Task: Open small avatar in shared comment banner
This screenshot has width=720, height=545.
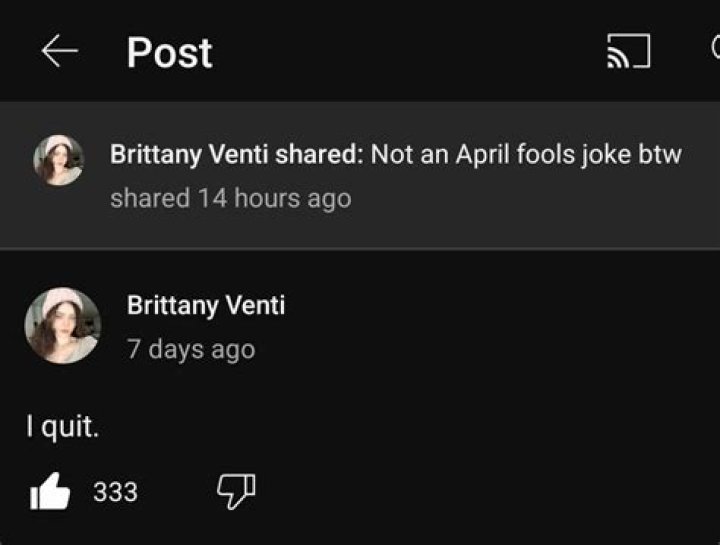Action: (58, 160)
